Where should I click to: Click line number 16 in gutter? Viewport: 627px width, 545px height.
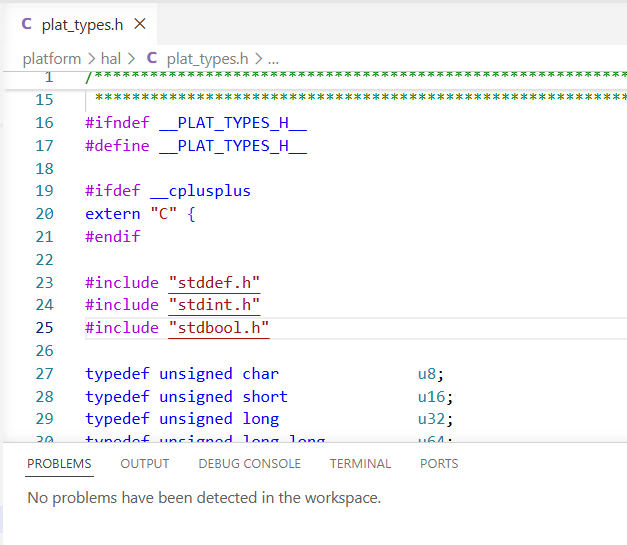click(44, 123)
